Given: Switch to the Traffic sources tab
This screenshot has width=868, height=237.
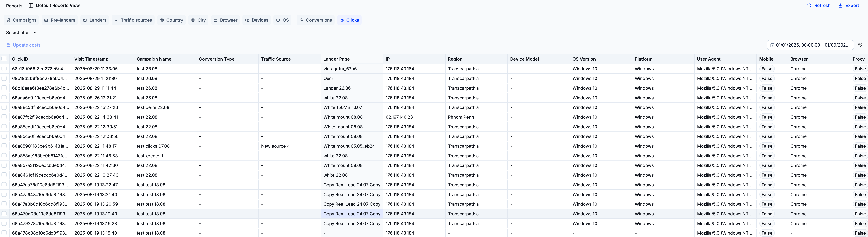Looking at the screenshot, I should pos(133,20).
